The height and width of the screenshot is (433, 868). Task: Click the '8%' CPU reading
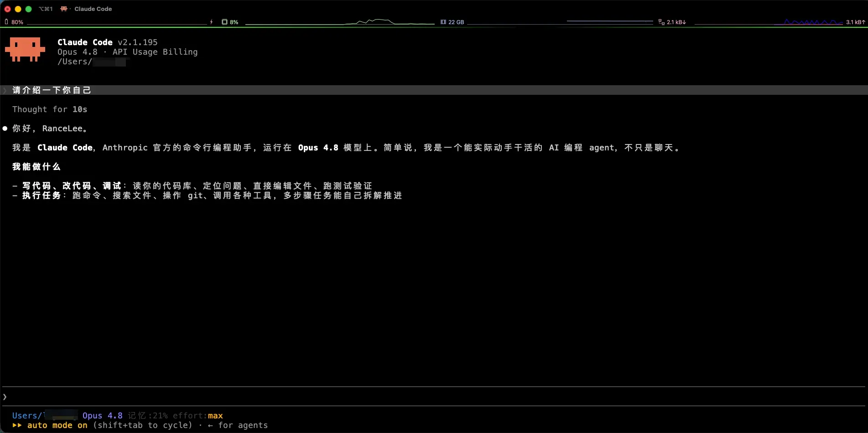click(x=234, y=22)
